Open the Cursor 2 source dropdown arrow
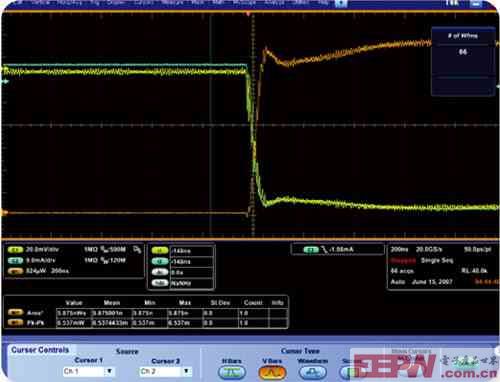 186,371
